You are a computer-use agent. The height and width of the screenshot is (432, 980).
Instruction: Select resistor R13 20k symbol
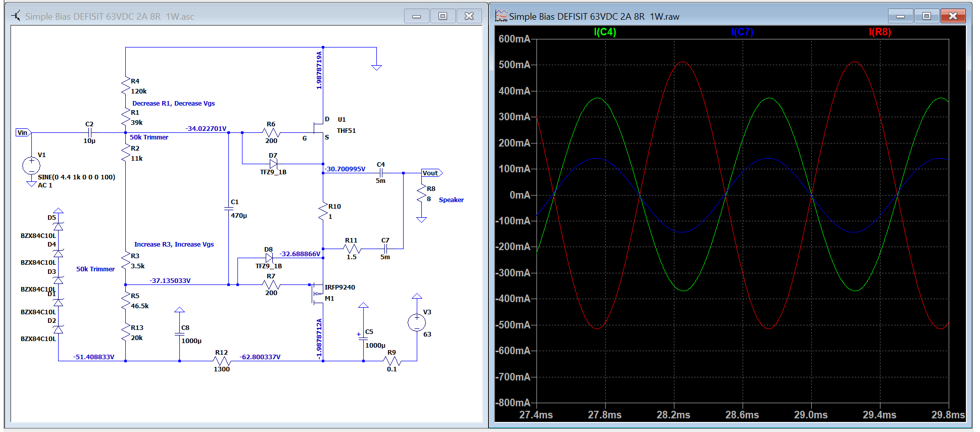tap(126, 332)
